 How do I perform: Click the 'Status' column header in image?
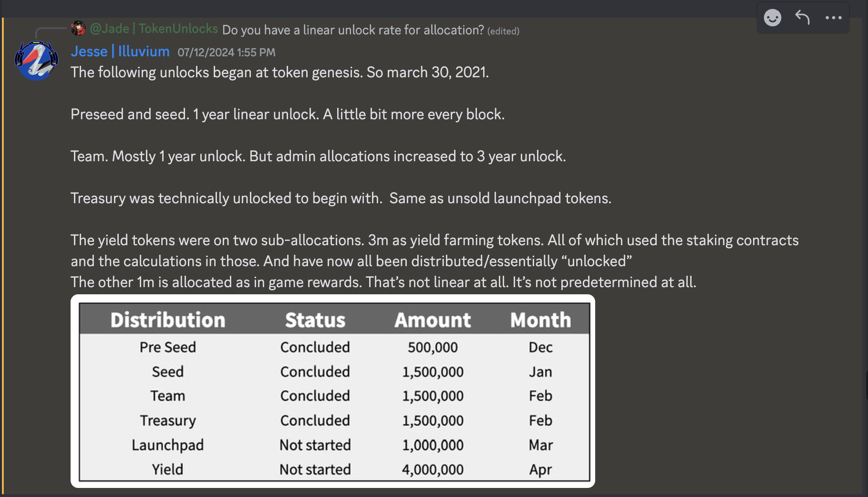pos(315,320)
